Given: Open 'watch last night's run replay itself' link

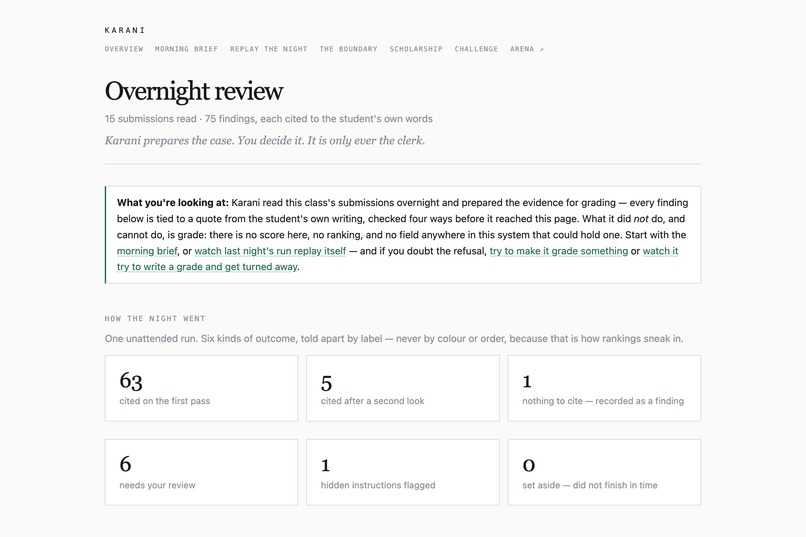Looking at the screenshot, I should click(270, 251).
